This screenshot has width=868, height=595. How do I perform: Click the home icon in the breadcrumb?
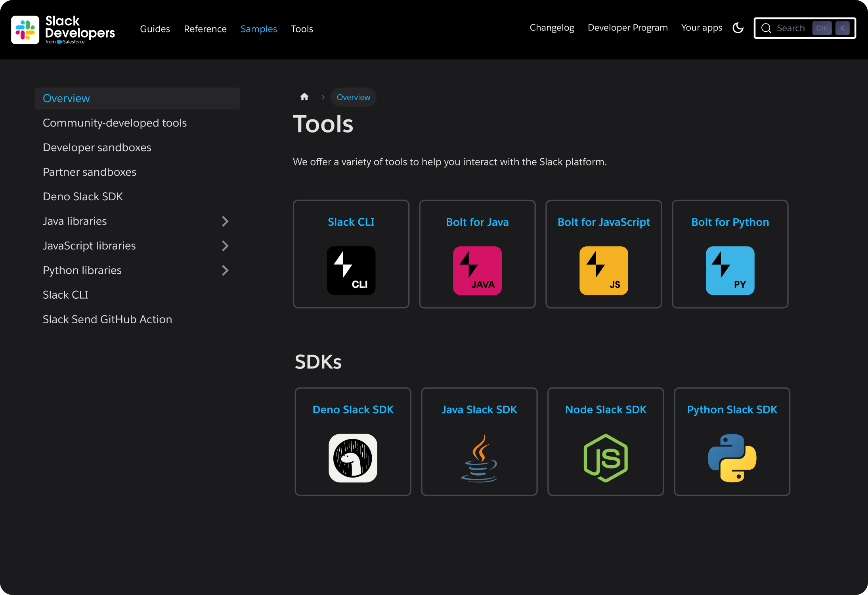click(x=304, y=97)
